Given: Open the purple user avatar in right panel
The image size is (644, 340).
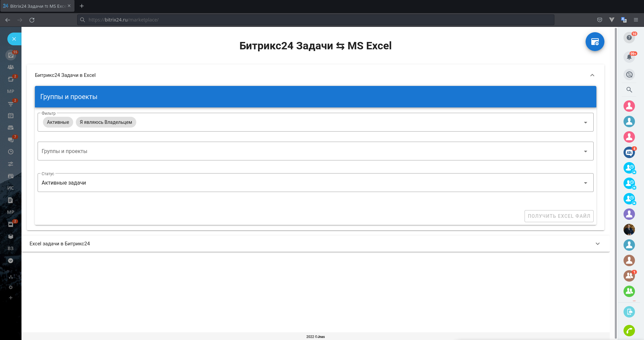Looking at the screenshot, I should [629, 214].
